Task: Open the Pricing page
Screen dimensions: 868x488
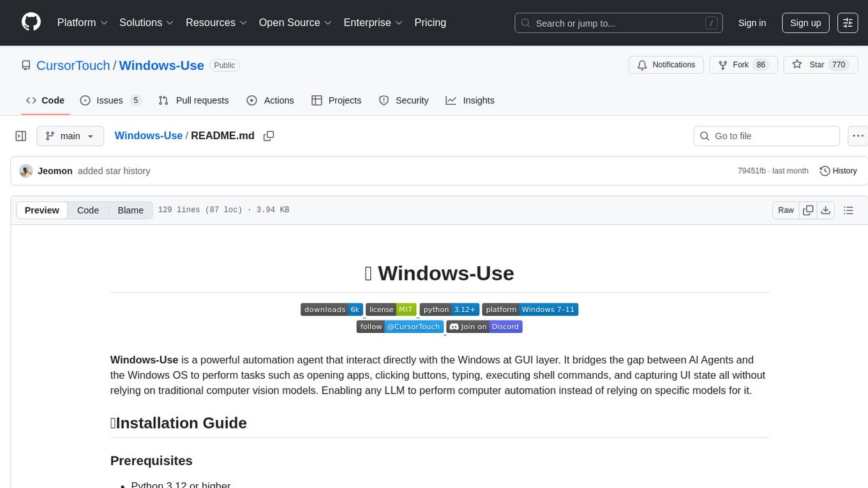Action: click(x=430, y=22)
